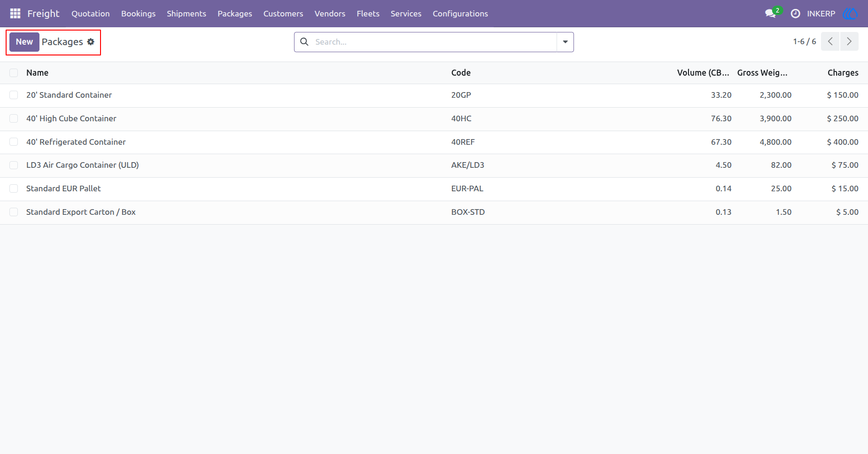The height and width of the screenshot is (454, 868).
Task: Click the Freight app title
Action: coord(43,14)
